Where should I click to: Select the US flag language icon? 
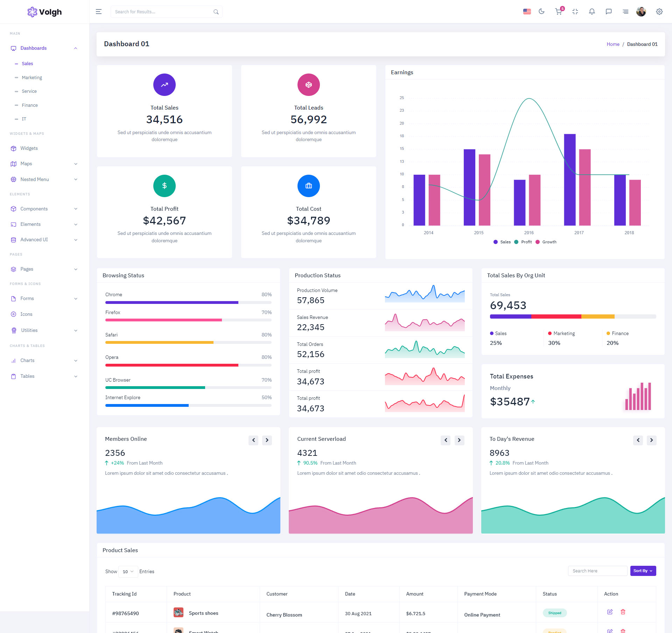[527, 12]
